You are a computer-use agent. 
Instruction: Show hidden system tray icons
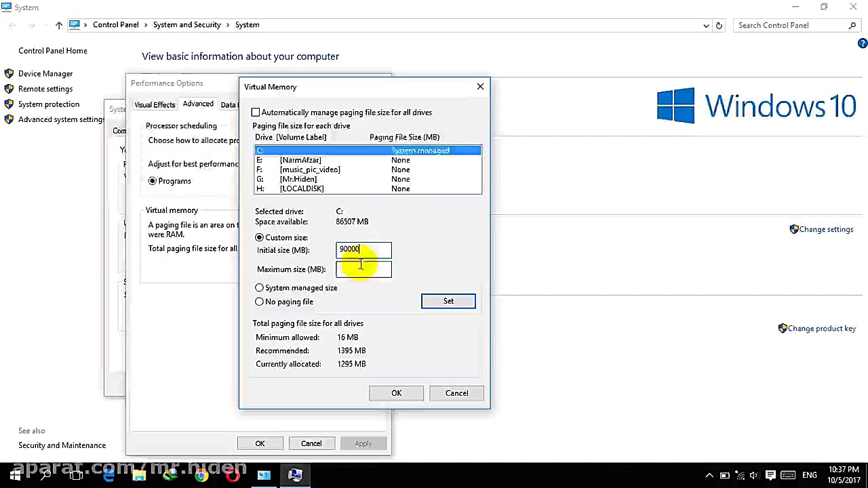709,475
